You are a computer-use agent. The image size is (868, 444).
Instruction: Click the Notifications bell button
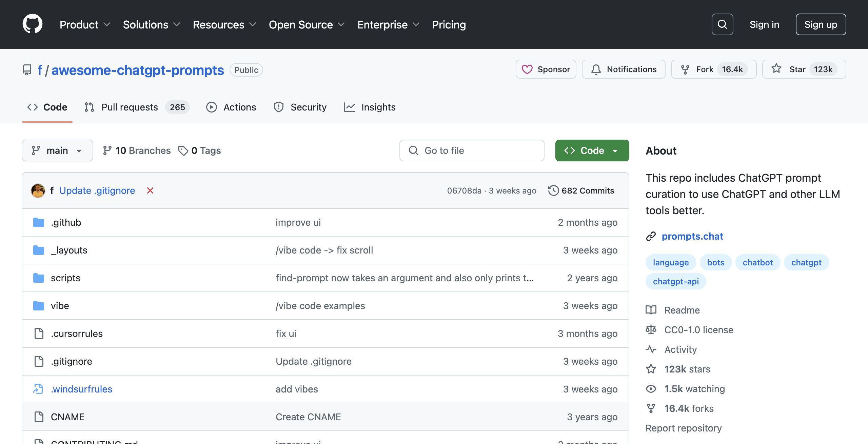(x=623, y=69)
